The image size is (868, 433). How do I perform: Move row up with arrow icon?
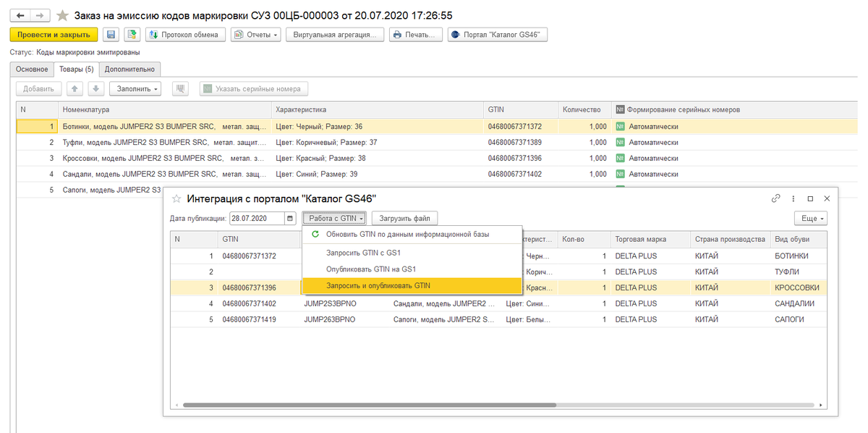pos(75,89)
